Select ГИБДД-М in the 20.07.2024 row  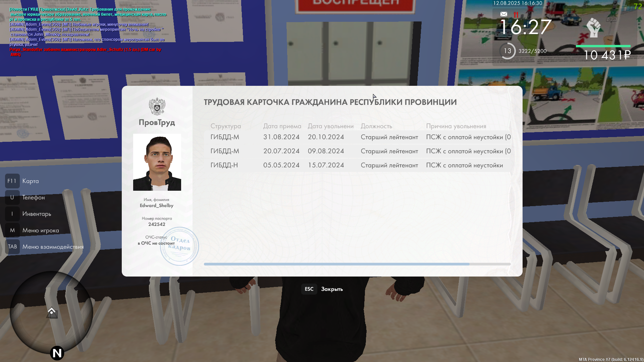point(225,151)
